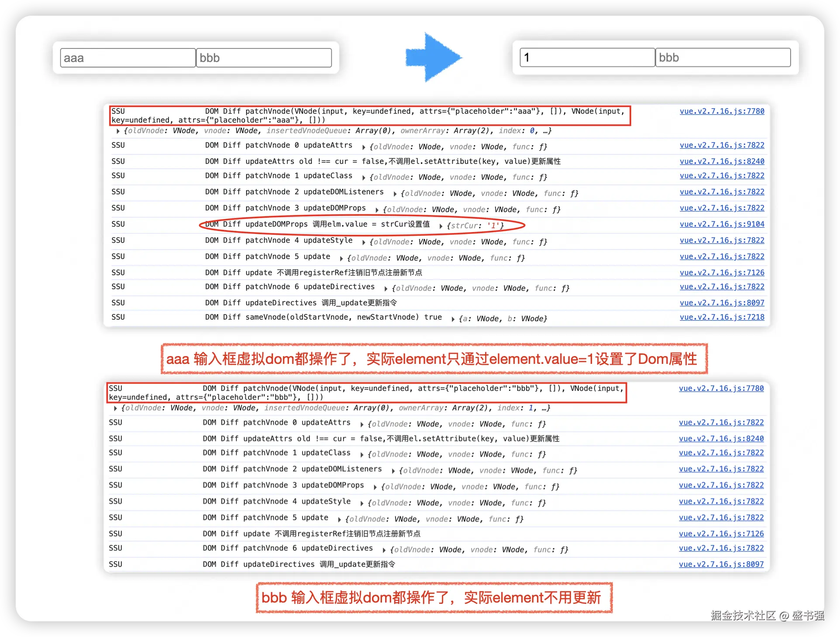Image resolution: width=840 pixels, height=637 pixels.
Task: Expand the {a: VNode, b: VNode} object
Action: tap(453, 319)
